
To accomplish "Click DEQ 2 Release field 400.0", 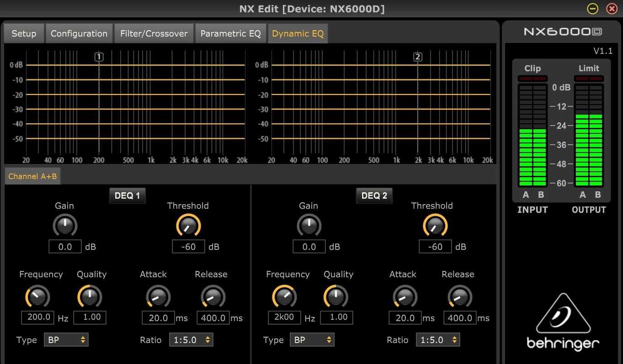I will 460,318.
